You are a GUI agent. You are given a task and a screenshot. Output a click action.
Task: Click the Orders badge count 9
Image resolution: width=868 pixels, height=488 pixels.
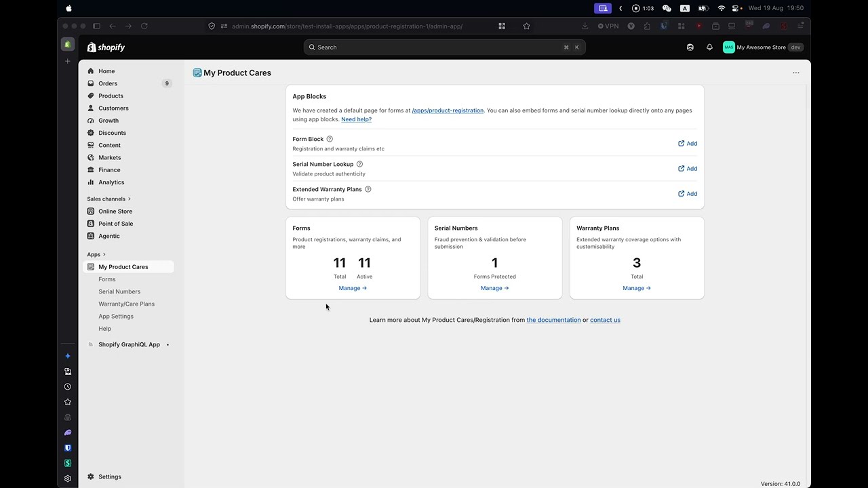167,83
